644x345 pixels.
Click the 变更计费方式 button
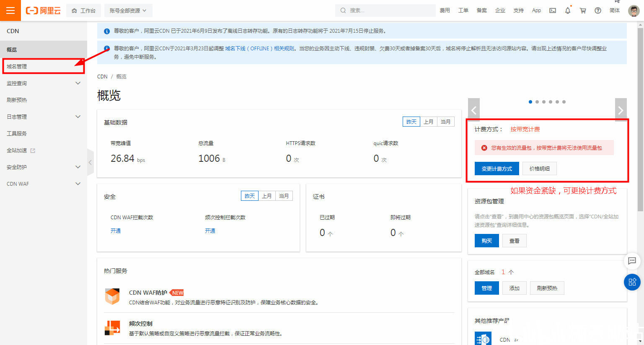point(497,168)
